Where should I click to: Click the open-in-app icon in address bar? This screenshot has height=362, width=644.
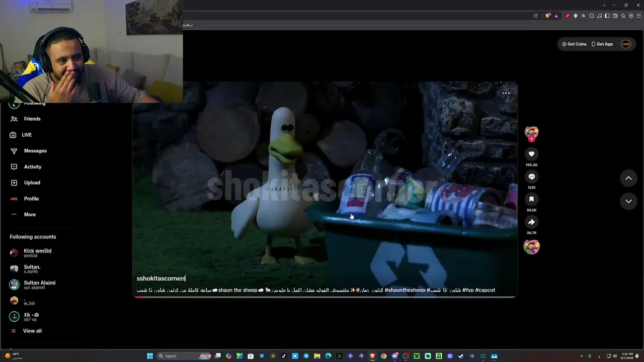535,16
